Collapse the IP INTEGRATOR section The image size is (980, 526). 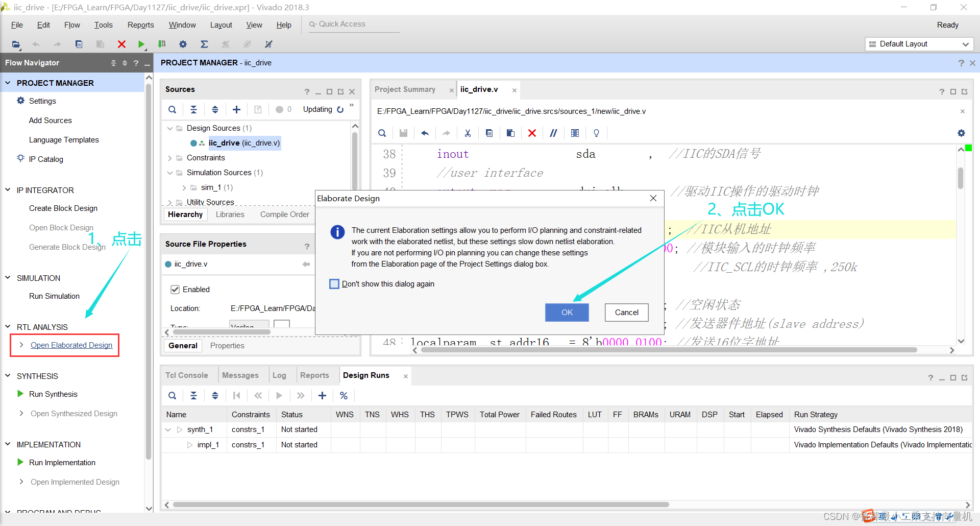[8, 190]
